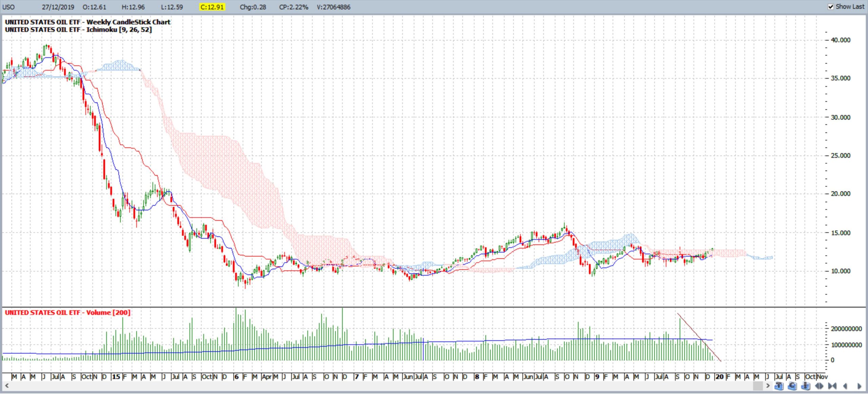Click the 15.000 price axis label
Screen dimensions: 868x394
[841, 233]
